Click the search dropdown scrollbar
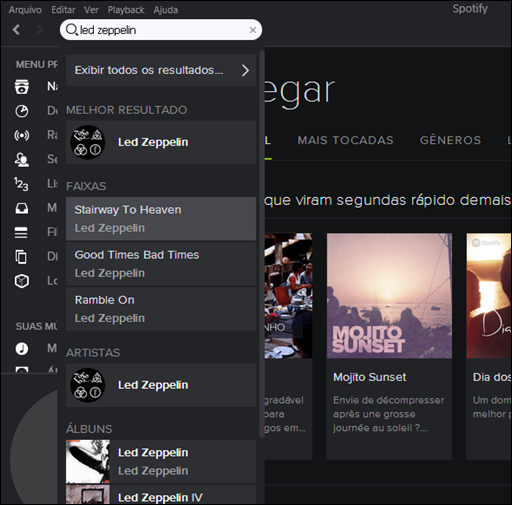The height and width of the screenshot is (505, 512). coord(262,243)
